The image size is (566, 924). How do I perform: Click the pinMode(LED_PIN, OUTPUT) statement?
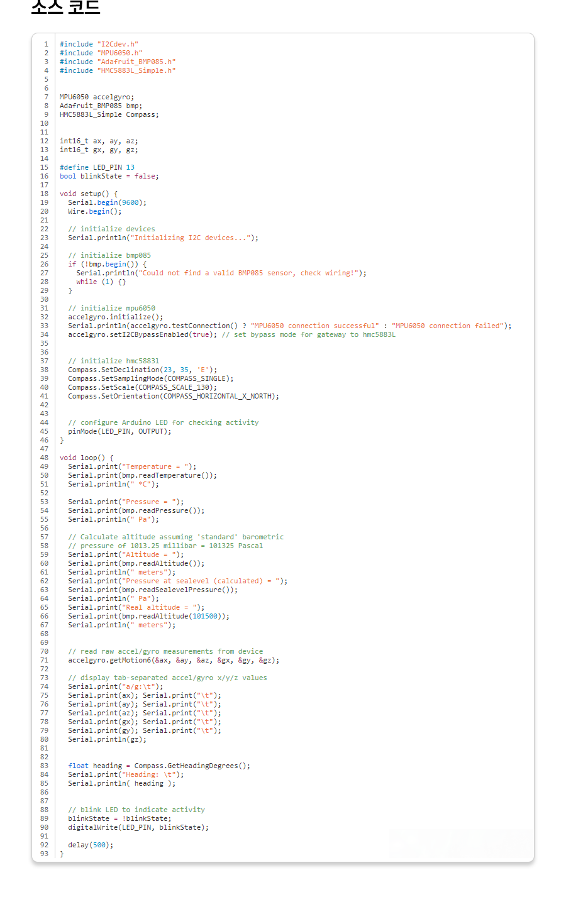coord(119,431)
